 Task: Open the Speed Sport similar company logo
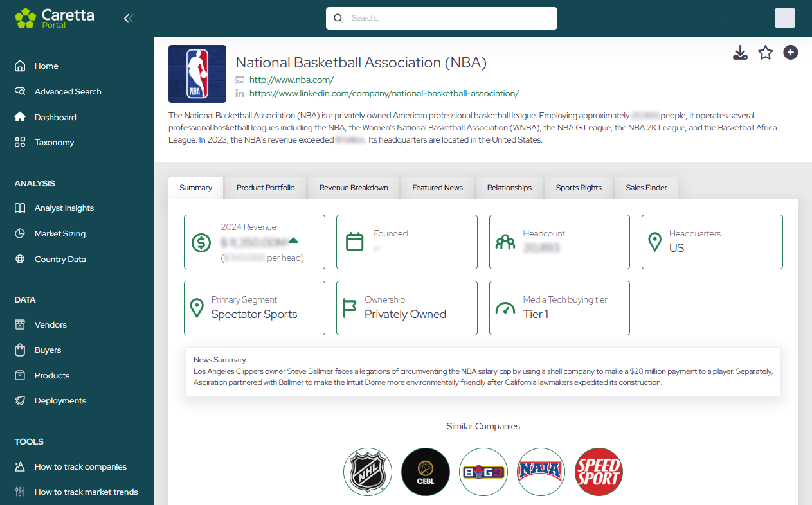[599, 472]
